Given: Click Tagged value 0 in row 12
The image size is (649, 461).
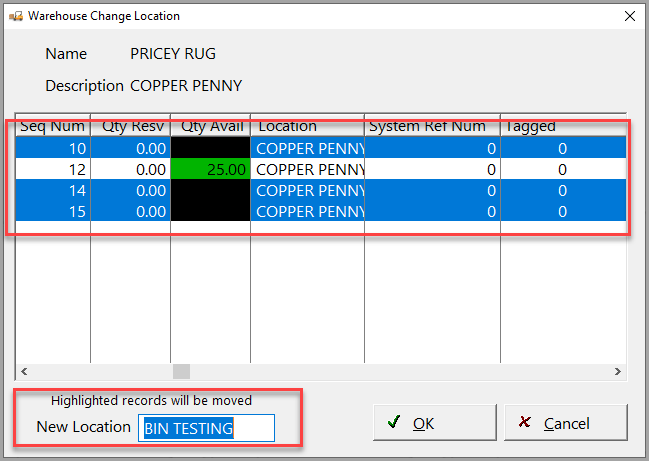Looking at the screenshot, I should (x=563, y=169).
